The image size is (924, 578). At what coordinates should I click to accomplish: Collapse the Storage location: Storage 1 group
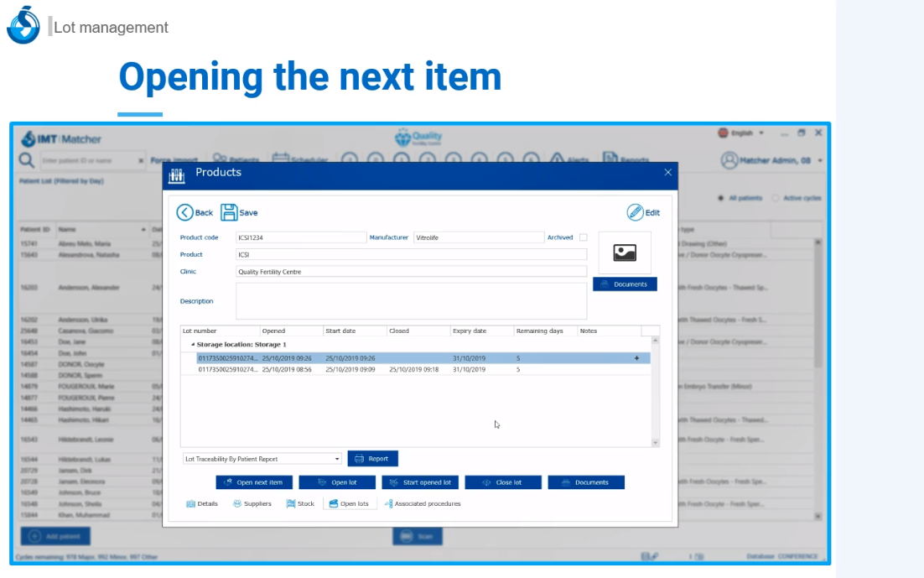192,344
